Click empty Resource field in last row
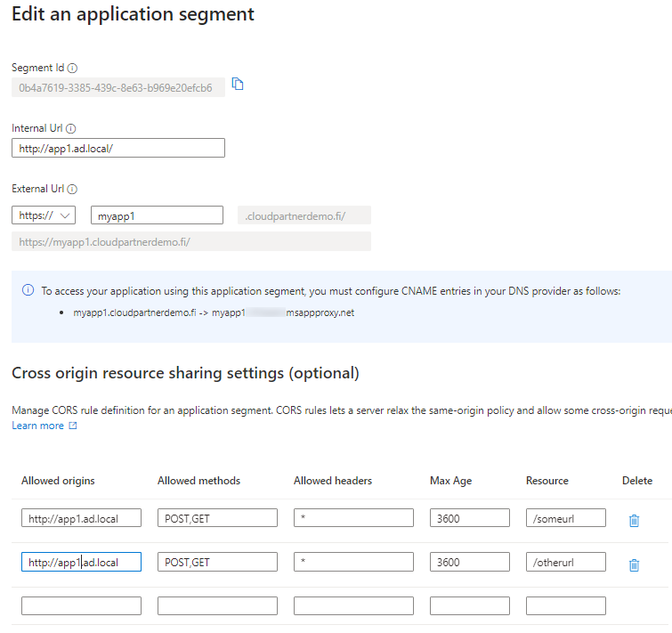The height and width of the screenshot is (633, 672). coord(565,606)
